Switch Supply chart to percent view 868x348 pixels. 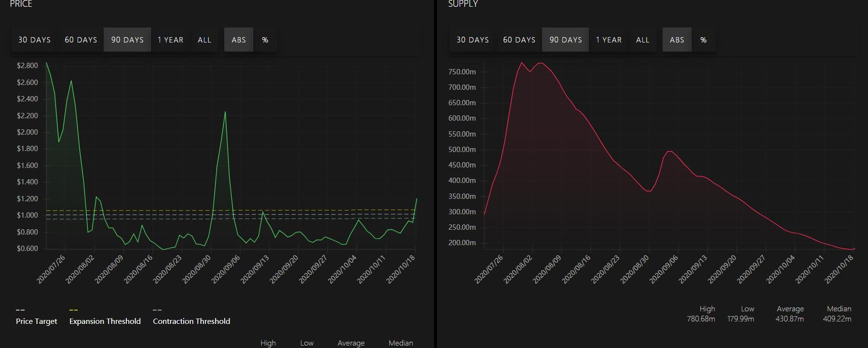click(704, 40)
